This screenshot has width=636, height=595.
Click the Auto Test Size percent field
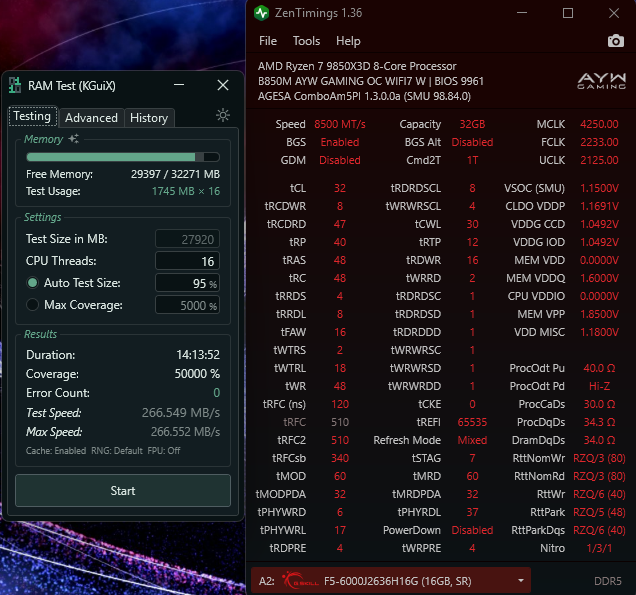[x=187, y=283]
